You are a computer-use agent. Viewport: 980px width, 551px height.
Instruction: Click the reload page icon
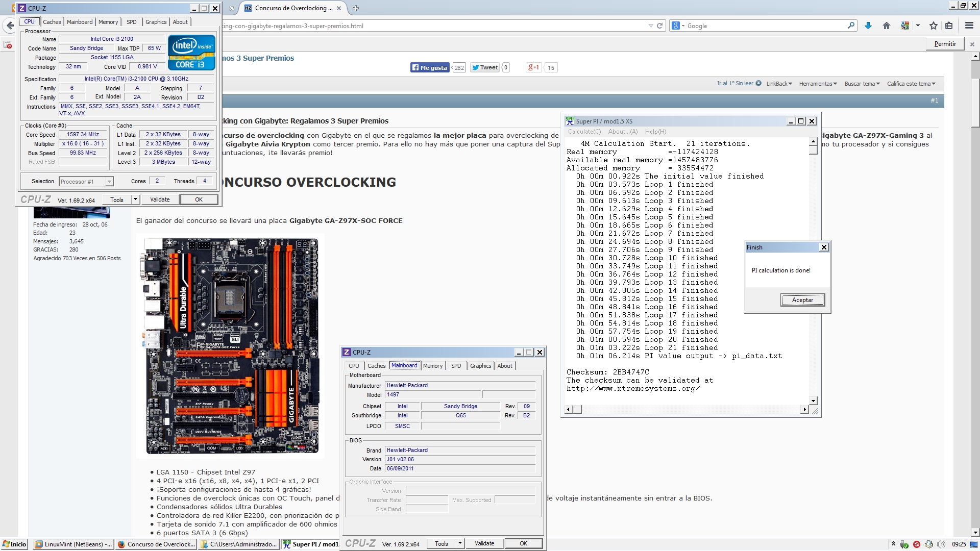(659, 26)
